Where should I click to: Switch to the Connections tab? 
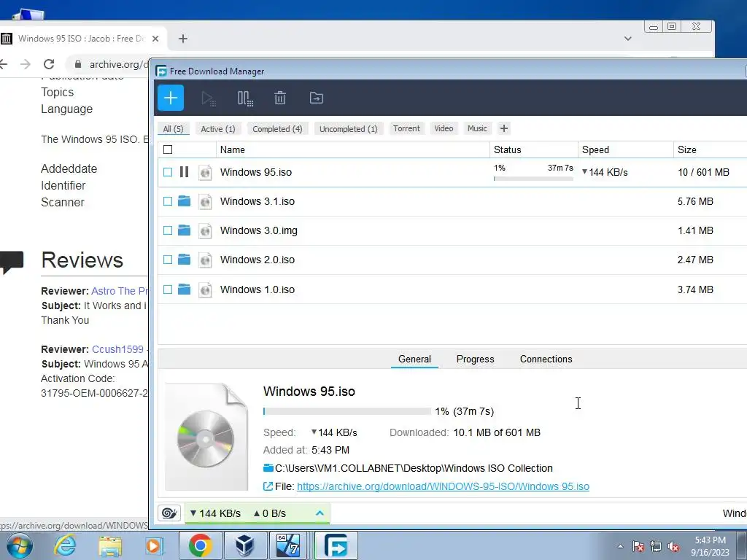point(546,359)
